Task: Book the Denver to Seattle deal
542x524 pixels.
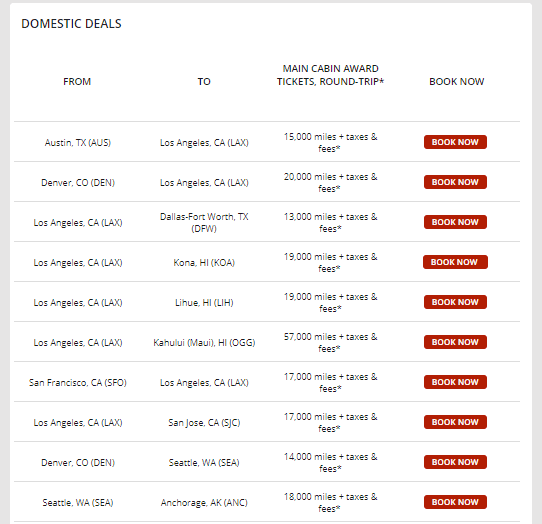Action: tap(455, 462)
